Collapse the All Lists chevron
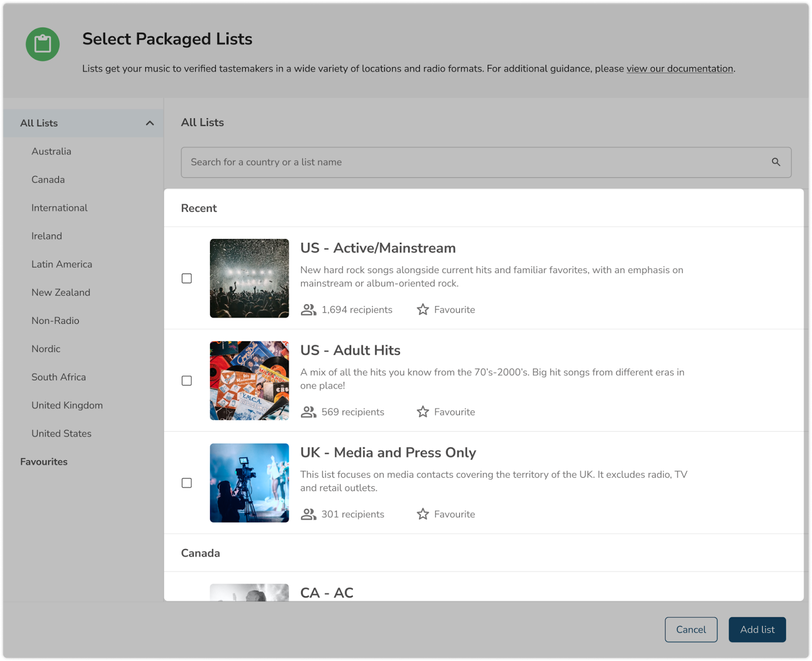812x661 pixels. (x=150, y=123)
